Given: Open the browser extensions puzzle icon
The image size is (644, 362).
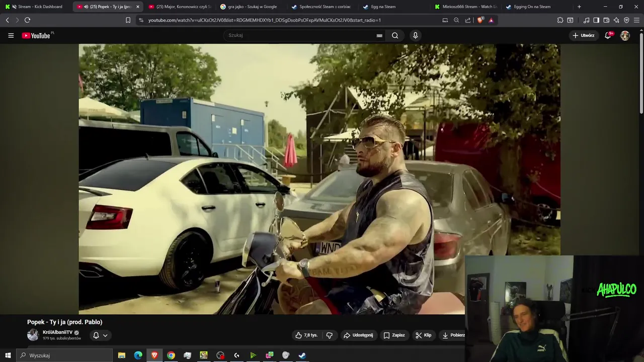Looking at the screenshot, I should (560, 20).
